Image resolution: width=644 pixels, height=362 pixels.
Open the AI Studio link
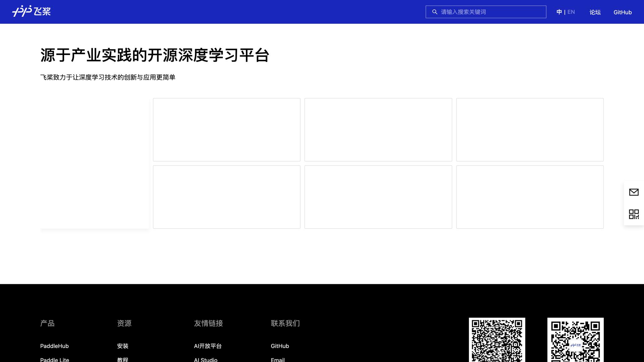pyautogui.click(x=205, y=360)
